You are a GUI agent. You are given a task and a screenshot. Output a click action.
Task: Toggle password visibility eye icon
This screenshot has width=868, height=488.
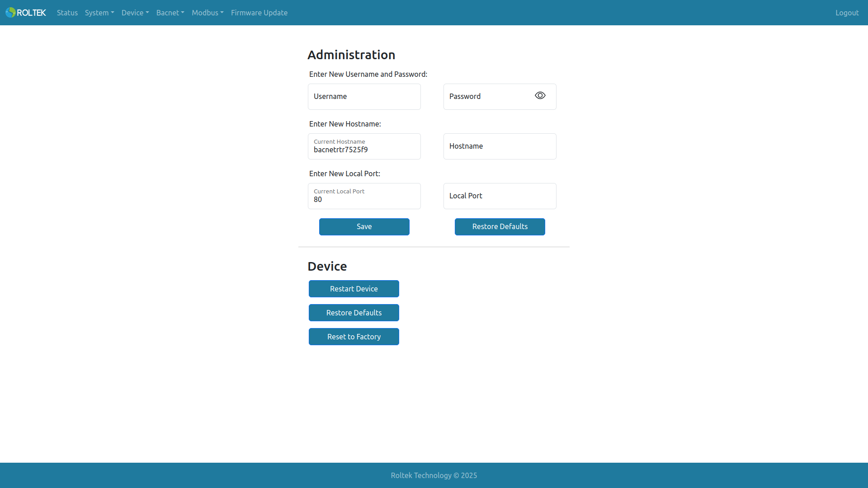[540, 96]
